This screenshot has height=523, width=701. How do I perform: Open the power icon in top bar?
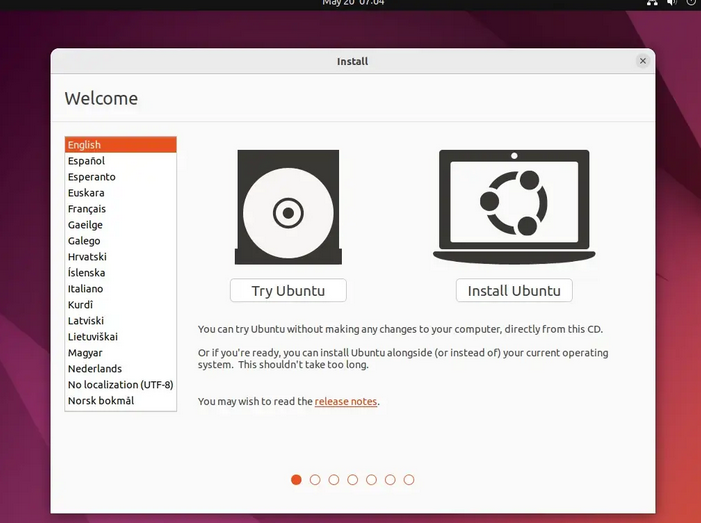691,3
